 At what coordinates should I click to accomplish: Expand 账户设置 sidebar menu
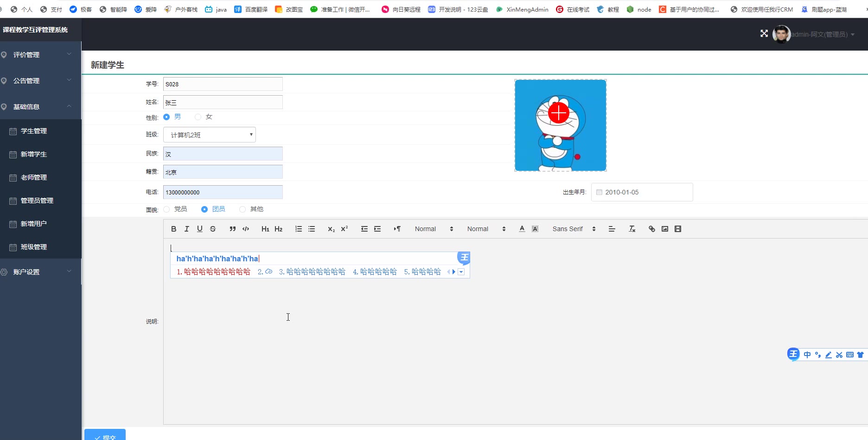41,272
